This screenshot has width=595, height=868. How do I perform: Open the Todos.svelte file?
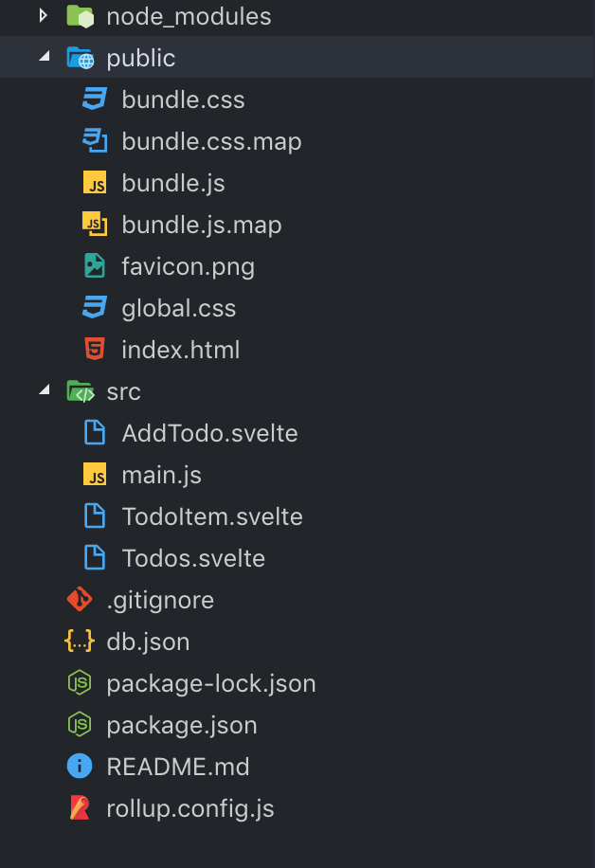pyautogui.click(x=193, y=558)
